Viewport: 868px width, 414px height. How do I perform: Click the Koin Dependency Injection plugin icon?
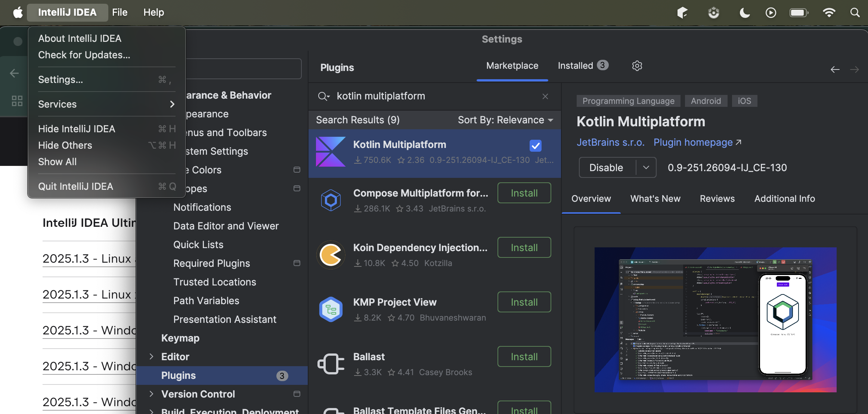click(331, 255)
